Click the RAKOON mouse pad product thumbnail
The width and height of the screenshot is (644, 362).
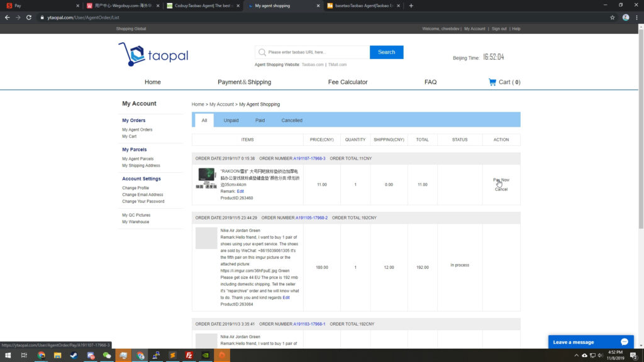[x=206, y=178]
